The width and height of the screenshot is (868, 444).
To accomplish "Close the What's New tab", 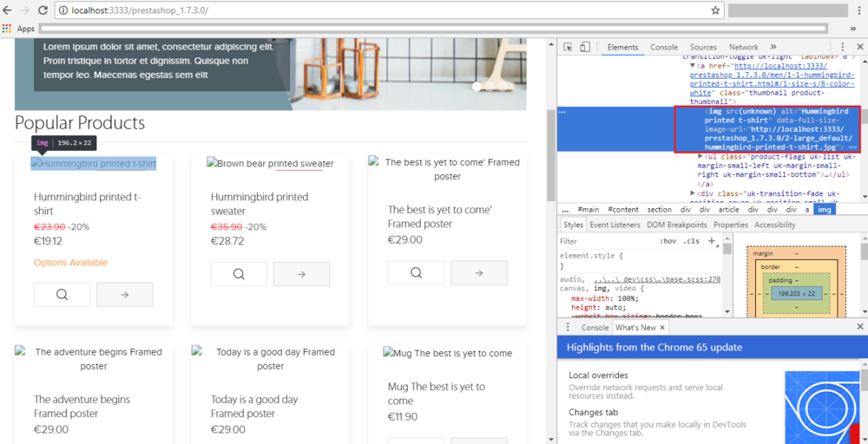I will pyautogui.click(x=662, y=327).
